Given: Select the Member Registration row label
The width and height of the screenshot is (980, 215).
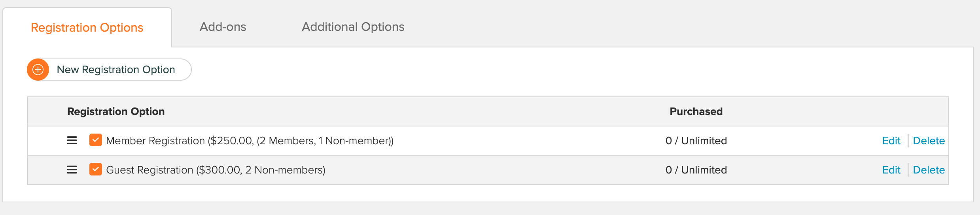Looking at the screenshot, I should (x=250, y=141).
